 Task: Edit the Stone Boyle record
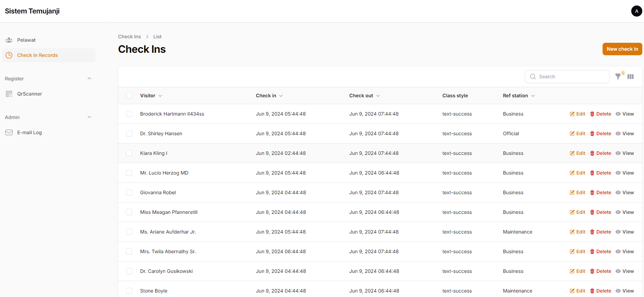tap(577, 291)
